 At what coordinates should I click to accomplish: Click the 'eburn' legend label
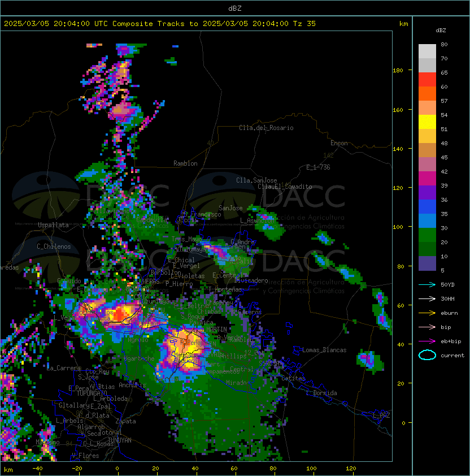pyautogui.click(x=449, y=313)
